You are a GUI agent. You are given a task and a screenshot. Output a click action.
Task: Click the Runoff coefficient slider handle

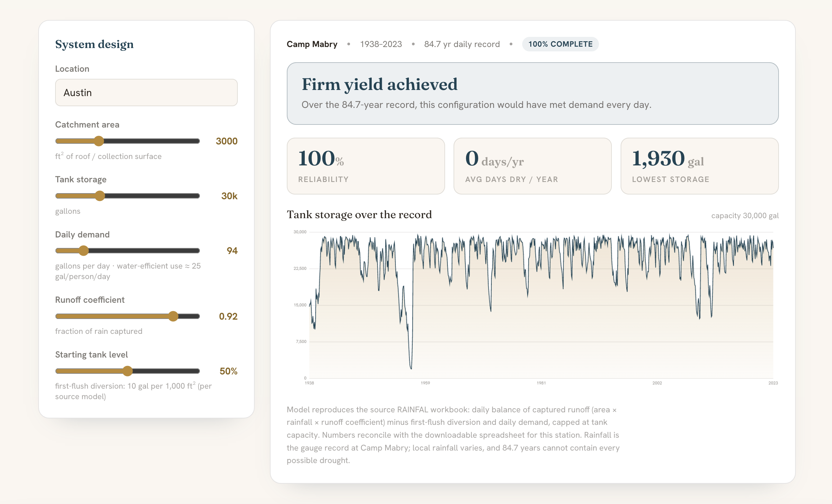pyautogui.click(x=173, y=316)
